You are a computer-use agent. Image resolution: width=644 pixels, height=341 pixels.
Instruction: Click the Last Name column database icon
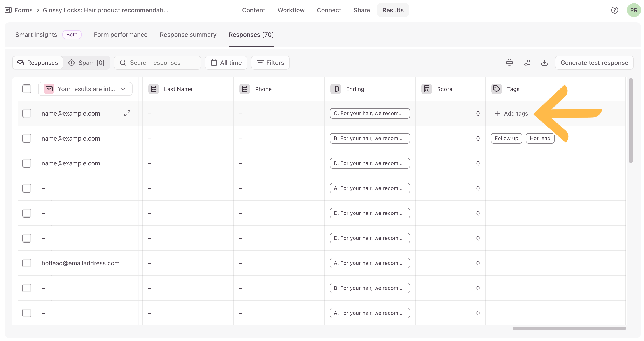point(154,89)
